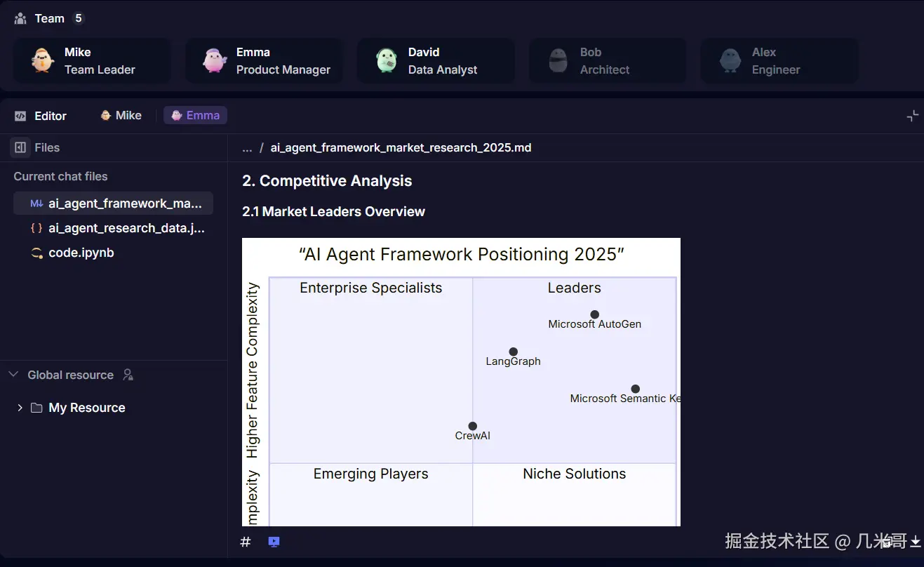The width and height of the screenshot is (924, 567).
Task: Click the presentation mode icon in bottom bar
Action: click(x=274, y=542)
